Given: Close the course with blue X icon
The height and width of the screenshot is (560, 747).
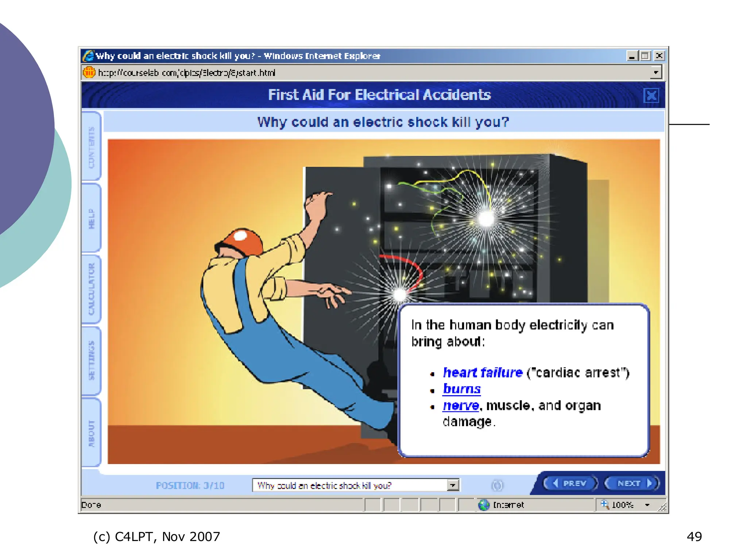Looking at the screenshot, I should coord(651,96).
